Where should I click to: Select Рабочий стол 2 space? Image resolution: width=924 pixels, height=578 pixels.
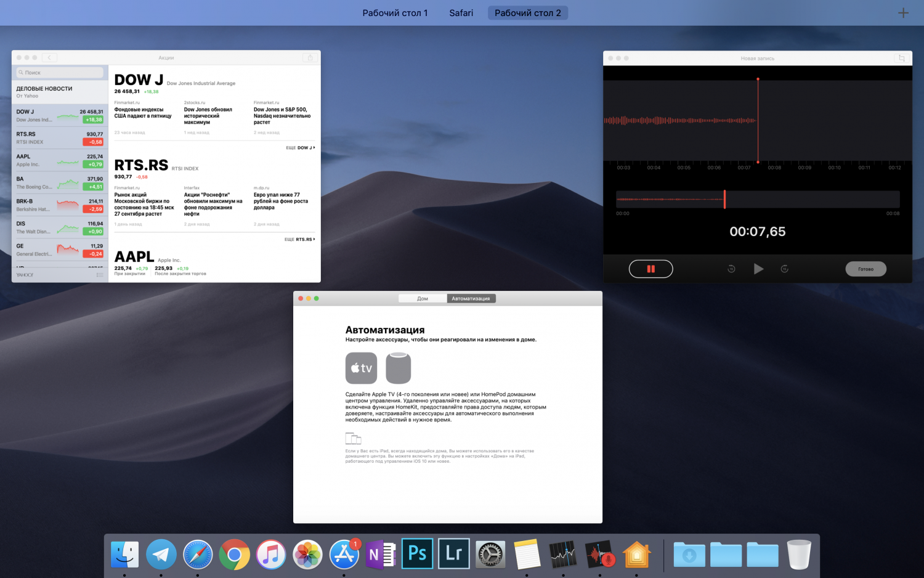pos(528,13)
